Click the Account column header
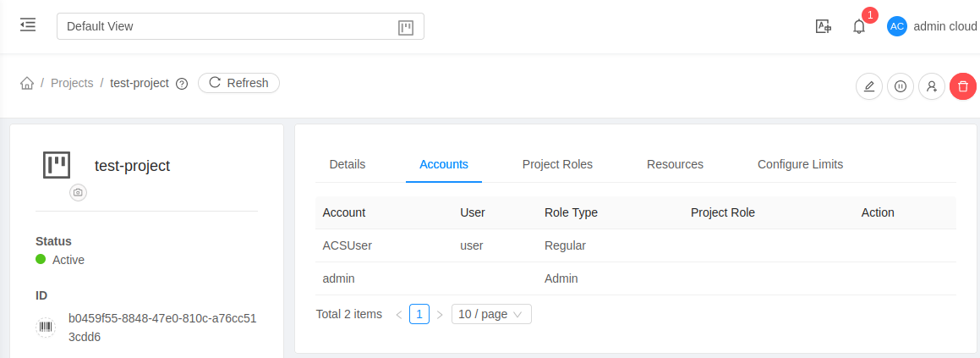The image size is (980, 358). 344,212
